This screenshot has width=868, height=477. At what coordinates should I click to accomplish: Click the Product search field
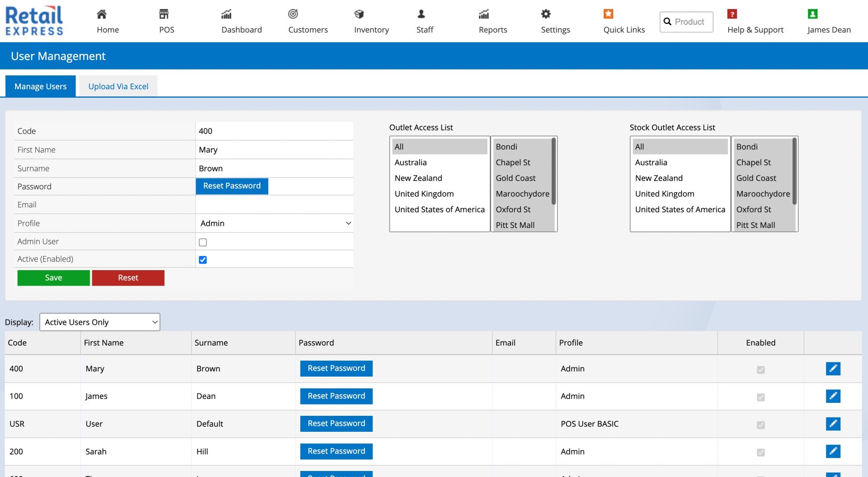tap(686, 22)
